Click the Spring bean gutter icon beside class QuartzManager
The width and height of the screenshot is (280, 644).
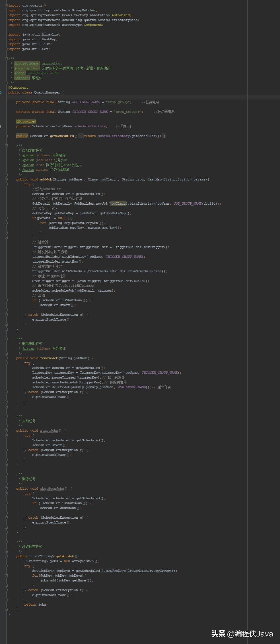coord(1,92)
